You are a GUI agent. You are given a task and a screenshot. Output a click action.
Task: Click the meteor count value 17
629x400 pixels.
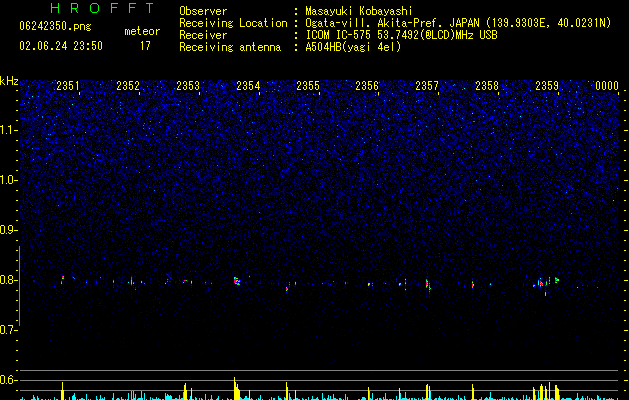pyautogui.click(x=145, y=46)
